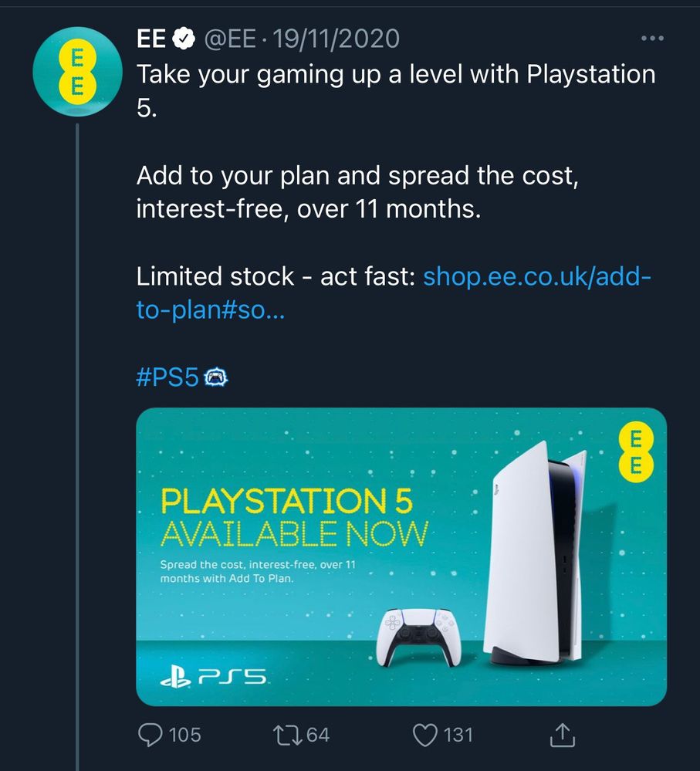Open the EE profile avatar

pyautogui.click(x=77, y=71)
